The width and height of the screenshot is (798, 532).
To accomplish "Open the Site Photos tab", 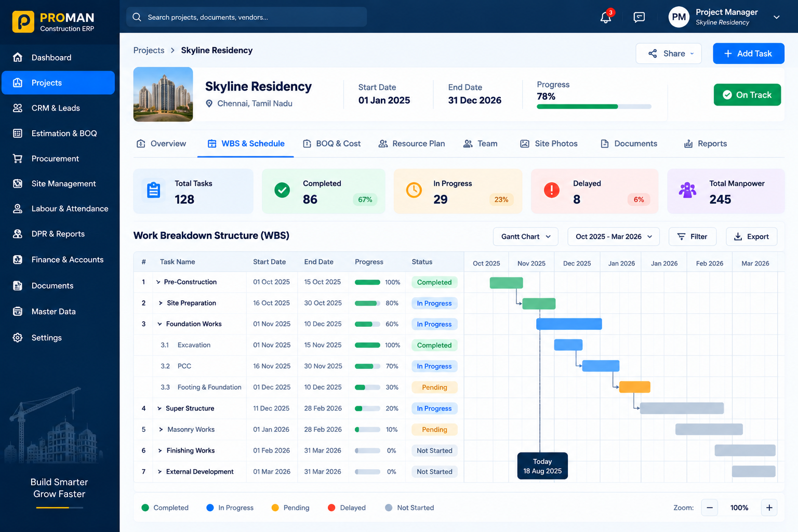I will [x=549, y=144].
